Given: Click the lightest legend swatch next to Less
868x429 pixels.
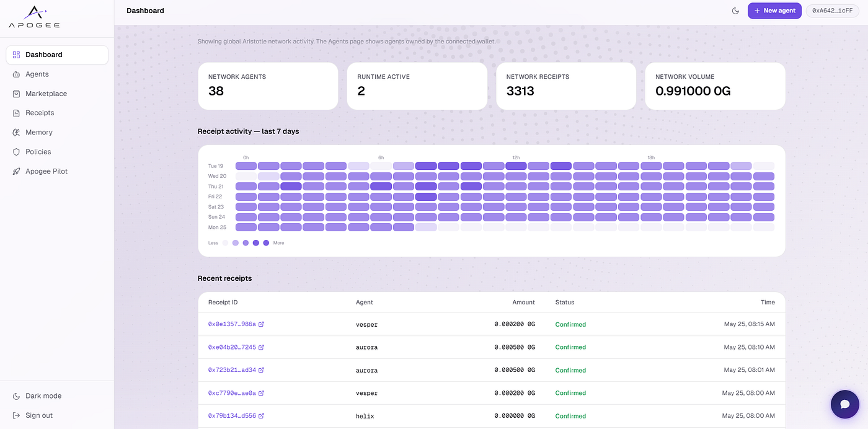Looking at the screenshot, I should [x=225, y=243].
